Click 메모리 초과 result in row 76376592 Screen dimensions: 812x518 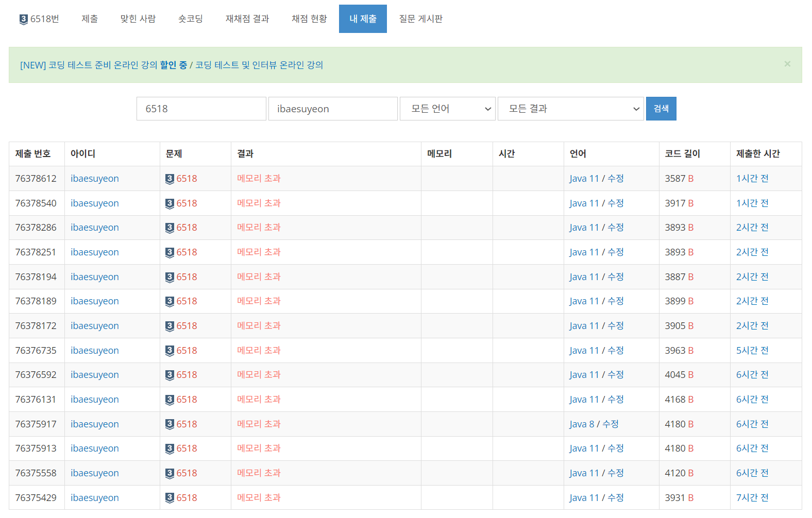pyautogui.click(x=259, y=374)
